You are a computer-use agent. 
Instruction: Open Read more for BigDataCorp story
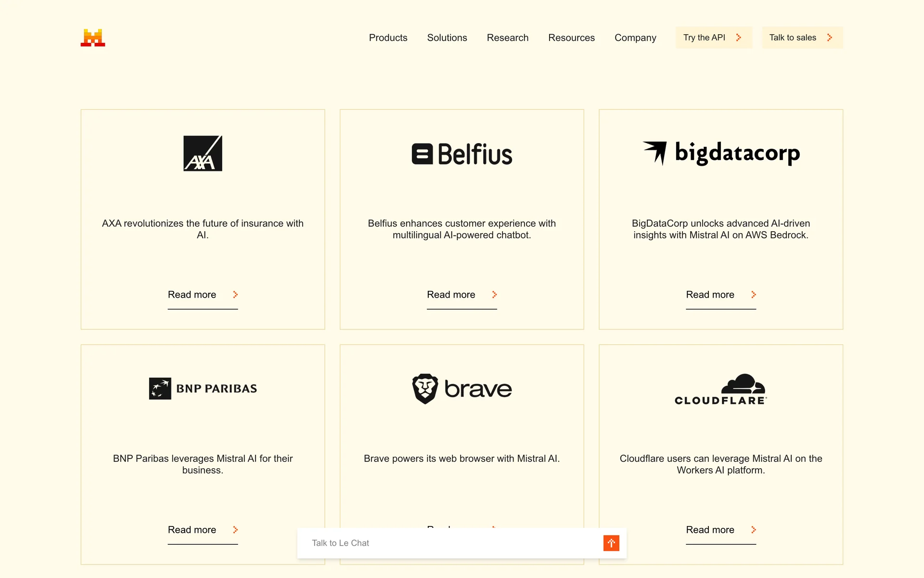click(x=720, y=295)
